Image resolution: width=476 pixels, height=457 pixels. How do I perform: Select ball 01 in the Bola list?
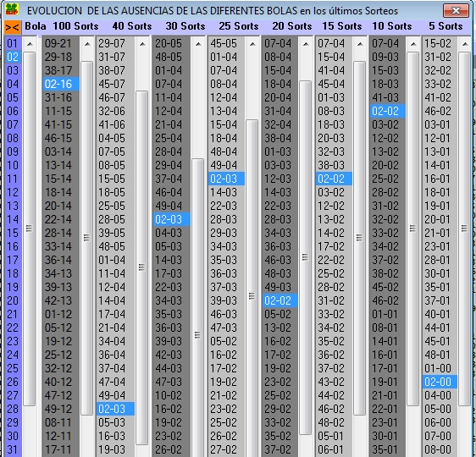pyautogui.click(x=13, y=43)
